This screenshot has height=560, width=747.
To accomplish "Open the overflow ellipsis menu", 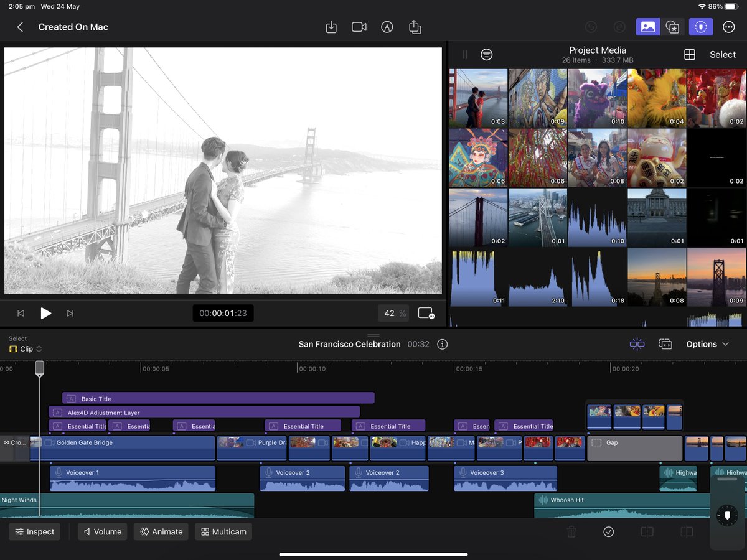I will click(729, 27).
